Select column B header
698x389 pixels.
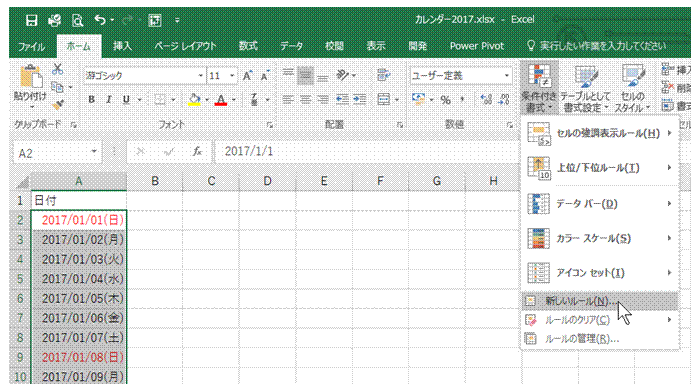(155, 181)
